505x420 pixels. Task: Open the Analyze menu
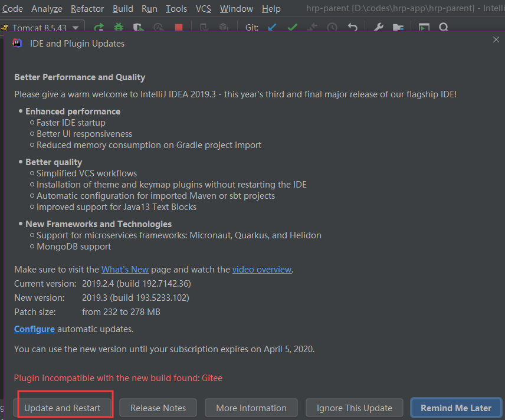pos(47,9)
